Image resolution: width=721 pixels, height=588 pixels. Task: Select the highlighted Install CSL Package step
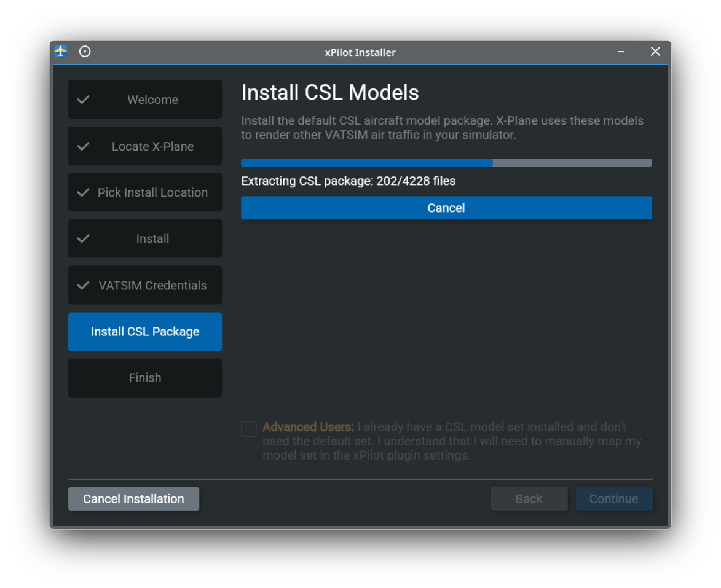145,331
